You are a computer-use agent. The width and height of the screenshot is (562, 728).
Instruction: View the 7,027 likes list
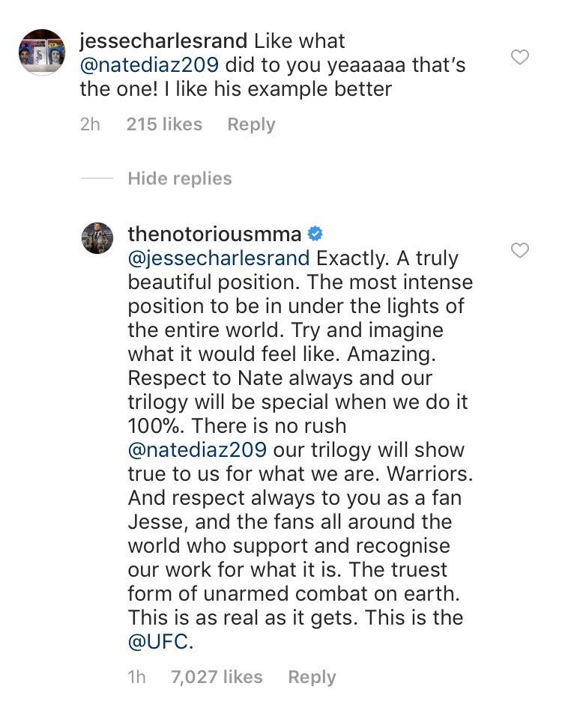[x=217, y=677]
